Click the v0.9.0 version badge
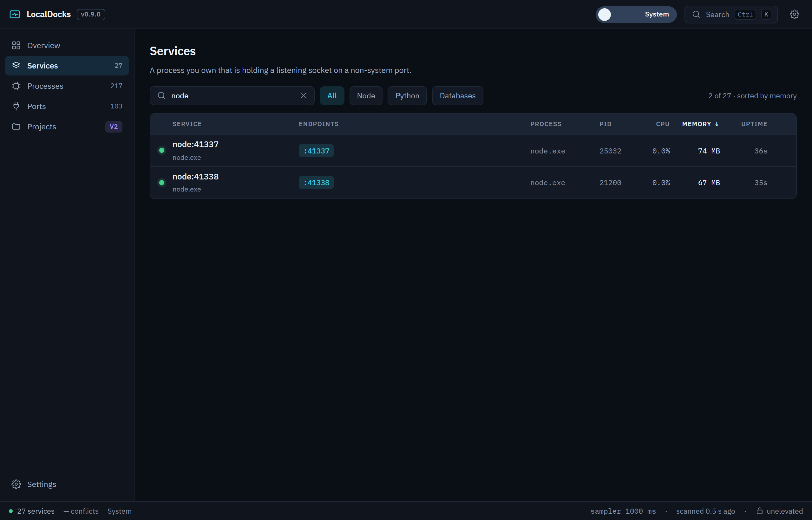The height and width of the screenshot is (520, 812). coord(91,14)
